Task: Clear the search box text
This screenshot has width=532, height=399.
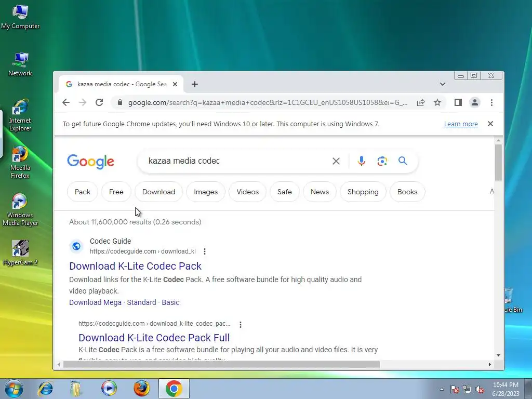Action: pyautogui.click(x=336, y=161)
